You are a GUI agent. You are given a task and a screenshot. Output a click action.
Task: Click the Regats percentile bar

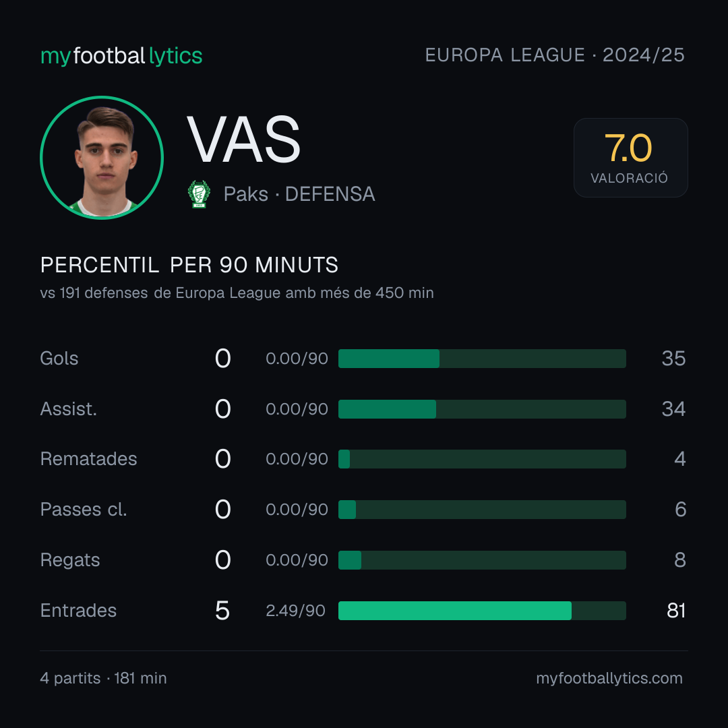(x=482, y=560)
